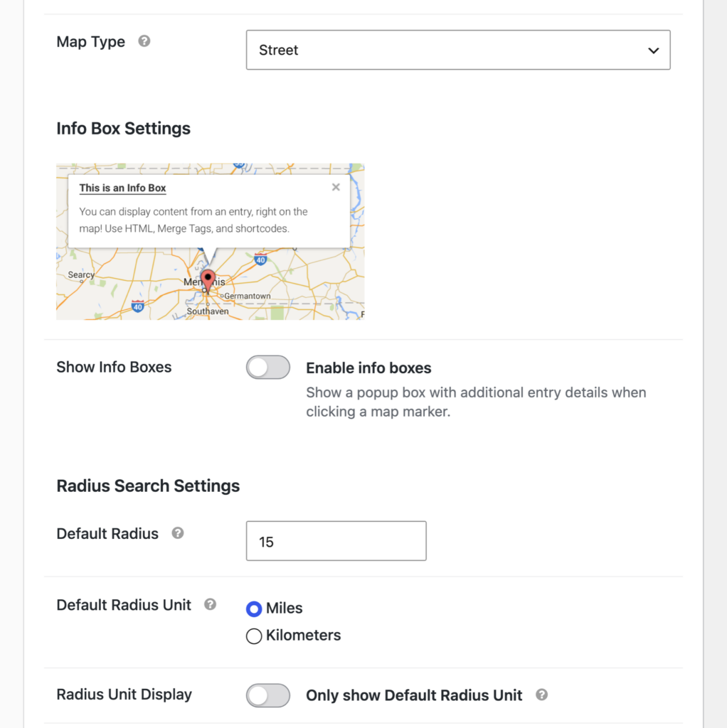Click the 'Only show Default Radius Unit' label
727x728 pixels.
(x=414, y=695)
